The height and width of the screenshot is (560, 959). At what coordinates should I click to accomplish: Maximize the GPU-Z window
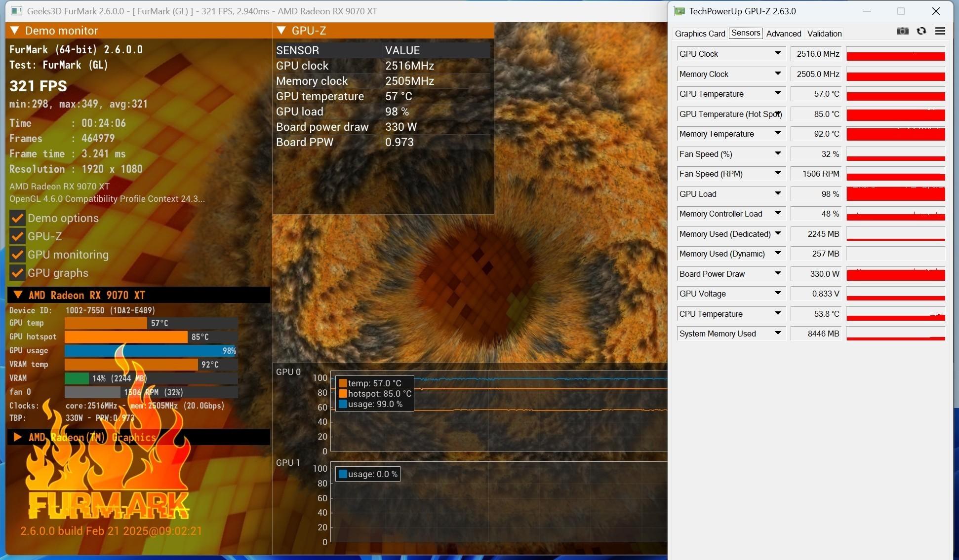click(x=901, y=11)
